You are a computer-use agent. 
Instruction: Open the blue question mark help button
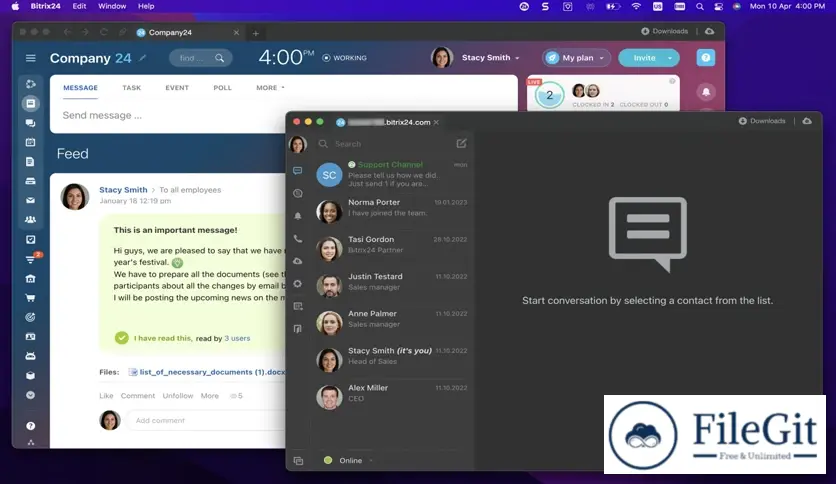(705, 58)
